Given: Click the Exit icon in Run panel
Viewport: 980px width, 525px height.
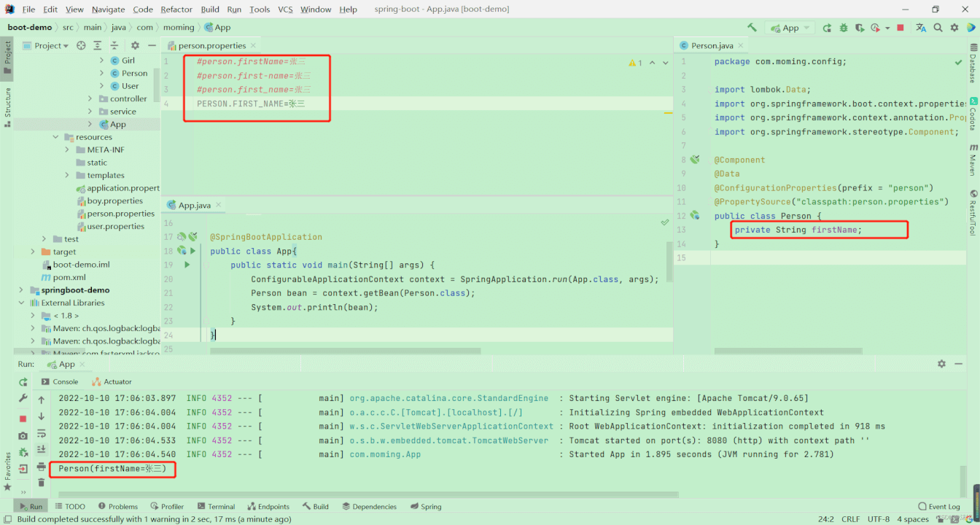Looking at the screenshot, I should coord(23,469).
